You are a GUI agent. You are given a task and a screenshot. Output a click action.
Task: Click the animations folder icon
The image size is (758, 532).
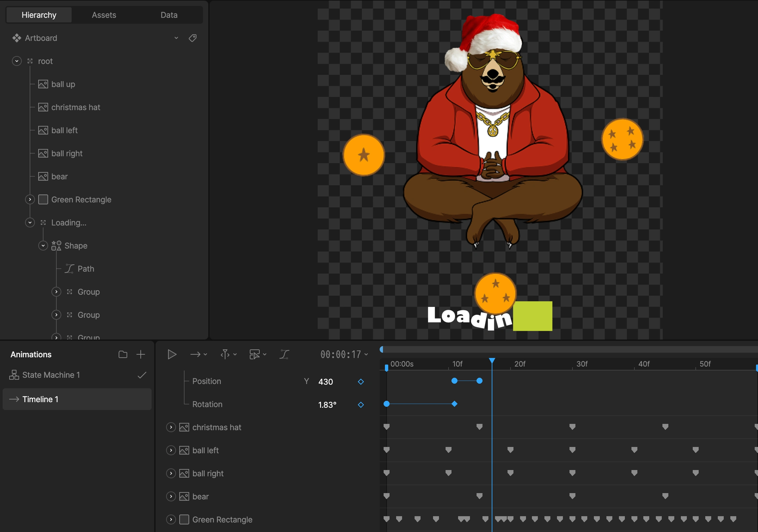click(x=123, y=354)
